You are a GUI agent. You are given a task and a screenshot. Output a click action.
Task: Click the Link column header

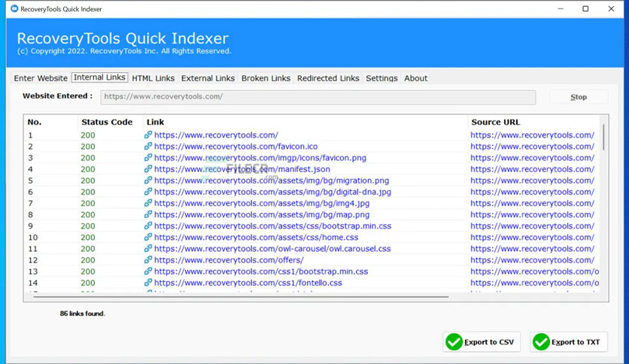pyautogui.click(x=155, y=122)
